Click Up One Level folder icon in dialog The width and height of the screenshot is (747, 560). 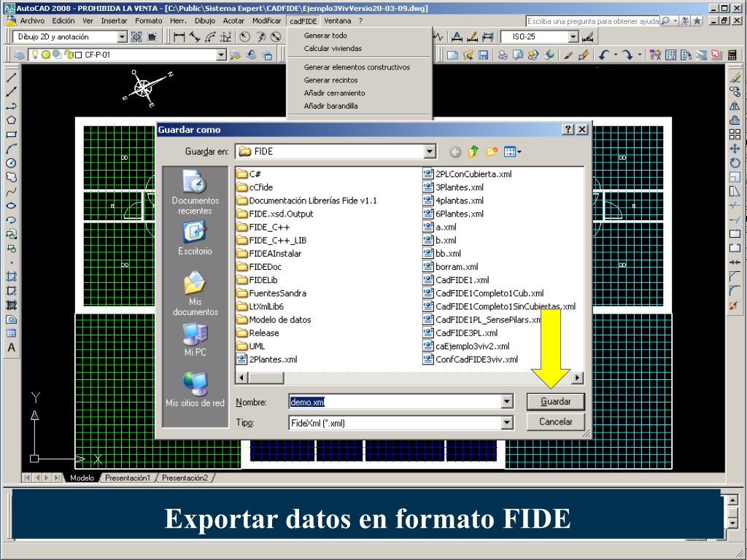[473, 152]
